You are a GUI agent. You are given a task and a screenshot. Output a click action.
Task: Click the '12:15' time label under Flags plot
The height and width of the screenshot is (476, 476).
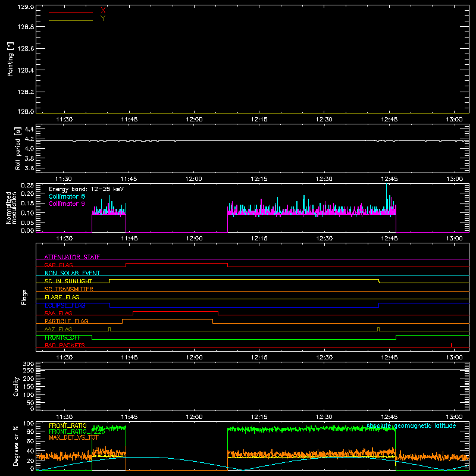tap(259, 358)
